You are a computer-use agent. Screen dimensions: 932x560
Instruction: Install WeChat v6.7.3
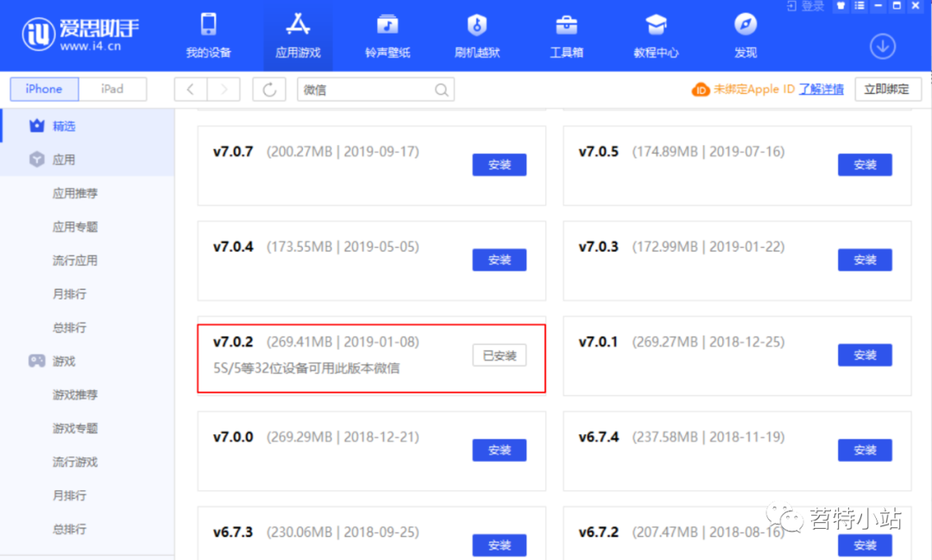[x=500, y=545]
